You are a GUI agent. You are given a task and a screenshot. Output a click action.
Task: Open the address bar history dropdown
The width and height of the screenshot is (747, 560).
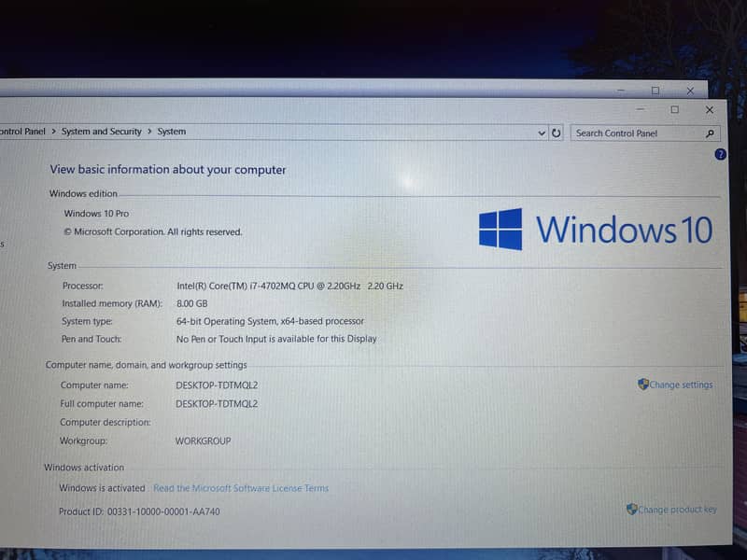click(x=542, y=133)
